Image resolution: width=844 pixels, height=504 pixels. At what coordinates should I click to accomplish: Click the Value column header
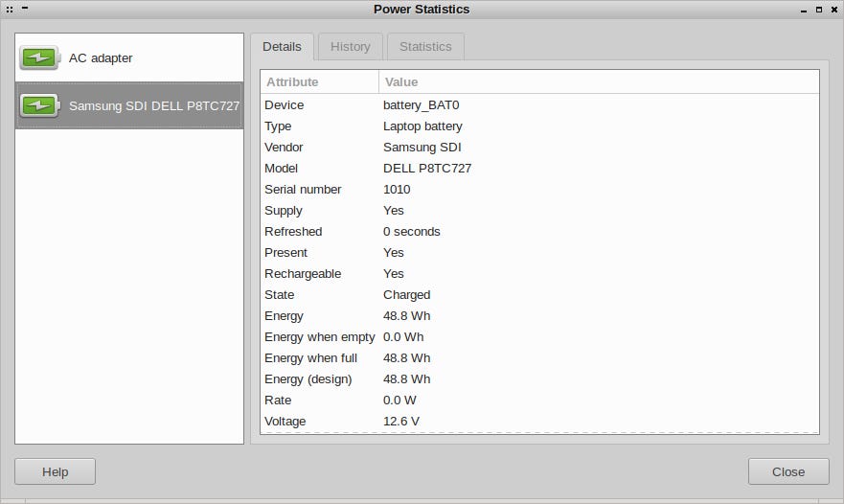pyautogui.click(x=599, y=81)
